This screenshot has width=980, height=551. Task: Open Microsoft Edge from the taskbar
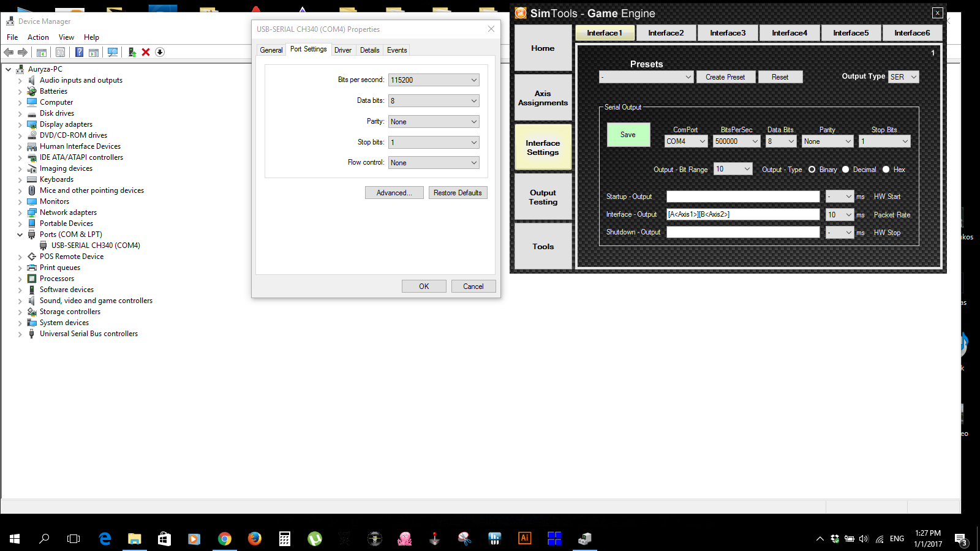105,539
